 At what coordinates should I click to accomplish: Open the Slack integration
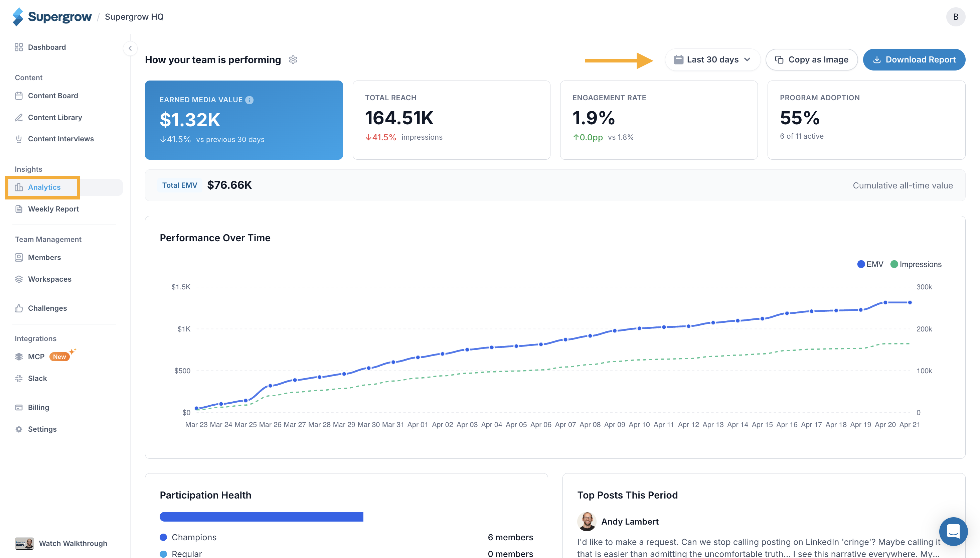click(x=37, y=378)
